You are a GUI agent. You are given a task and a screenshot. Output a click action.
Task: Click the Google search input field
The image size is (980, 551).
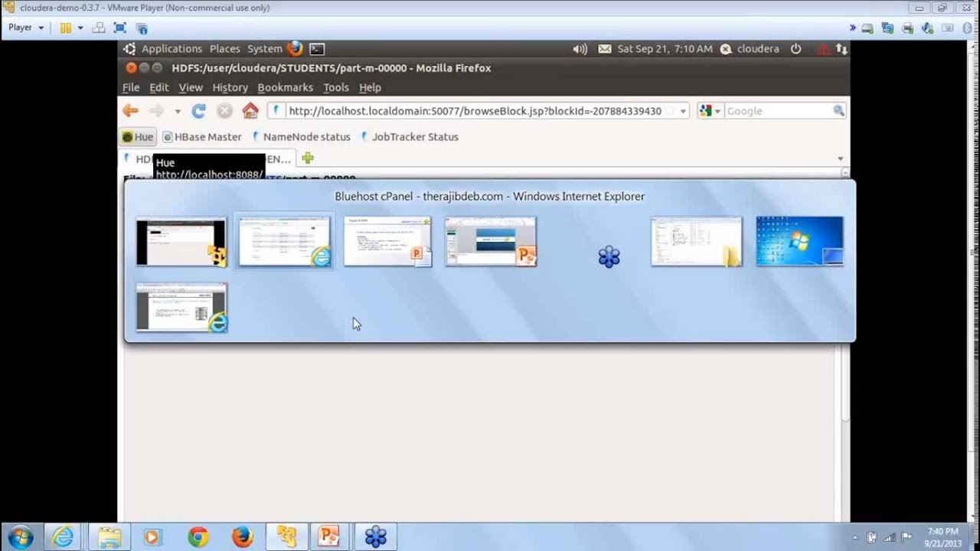777,111
